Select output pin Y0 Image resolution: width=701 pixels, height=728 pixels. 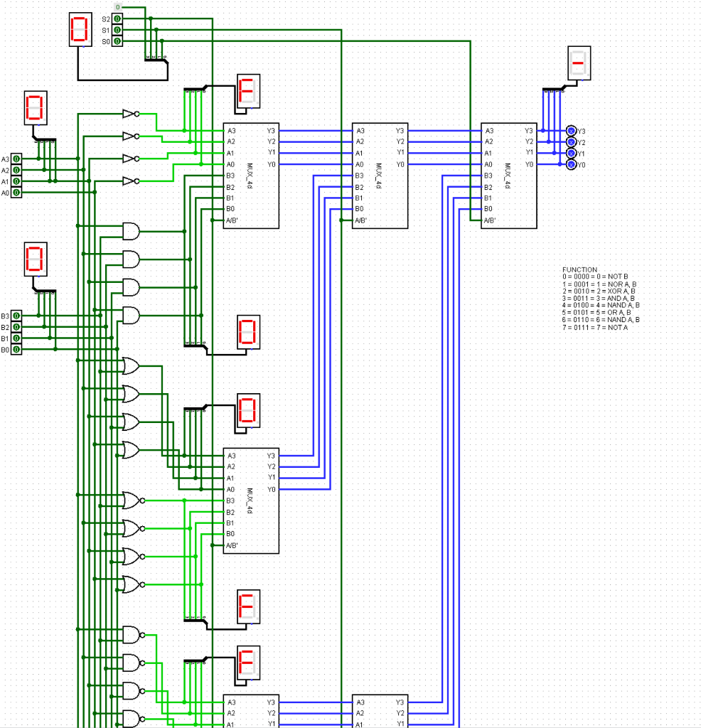point(572,164)
